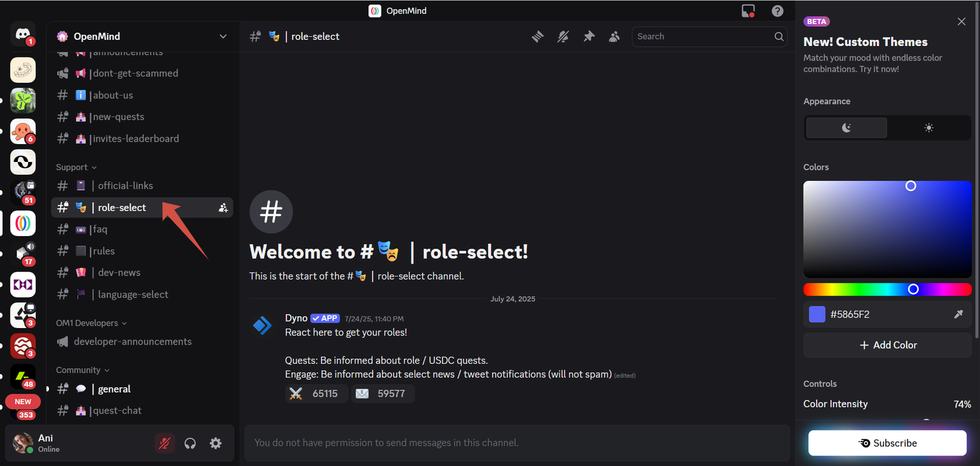Open the faq channel
Image resolution: width=980 pixels, height=466 pixels.
click(x=100, y=229)
